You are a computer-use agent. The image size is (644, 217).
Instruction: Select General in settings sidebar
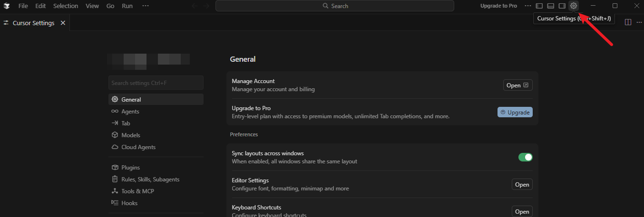(156, 99)
